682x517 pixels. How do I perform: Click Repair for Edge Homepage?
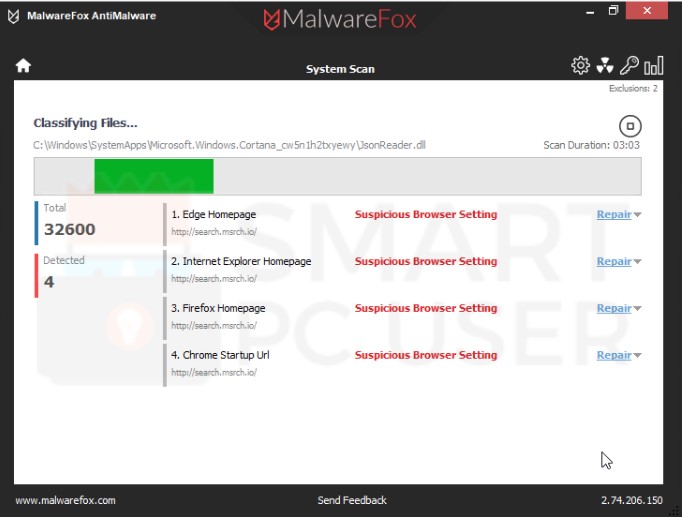click(x=614, y=214)
